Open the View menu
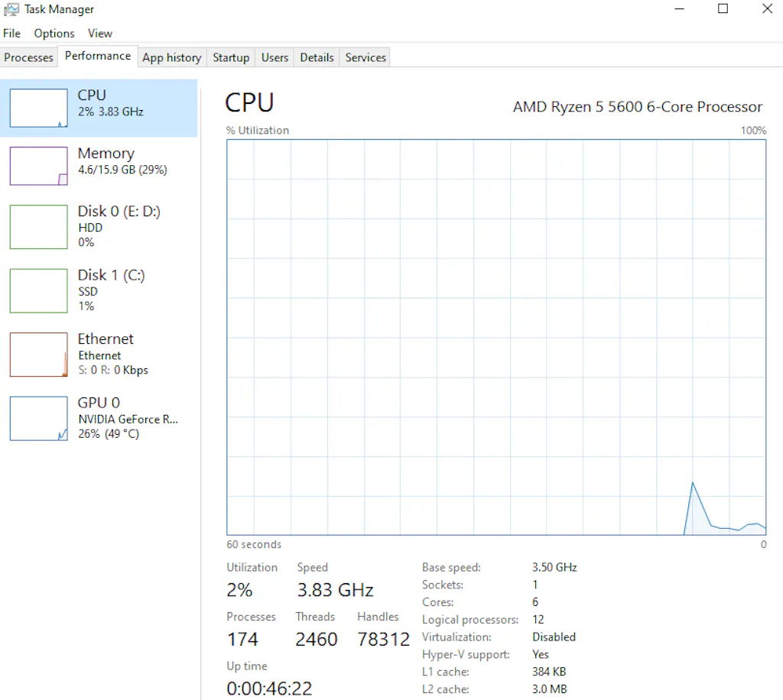The height and width of the screenshot is (700, 783). [99, 33]
